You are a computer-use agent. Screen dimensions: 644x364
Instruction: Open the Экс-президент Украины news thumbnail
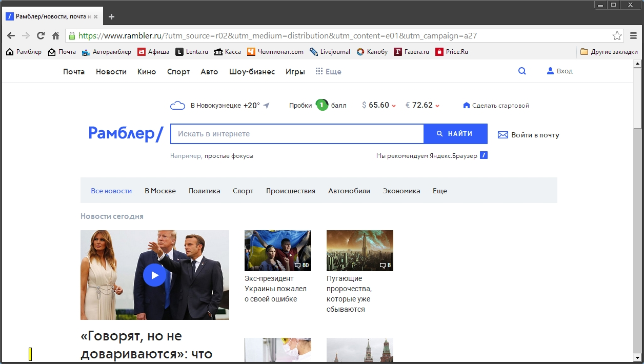(x=277, y=251)
